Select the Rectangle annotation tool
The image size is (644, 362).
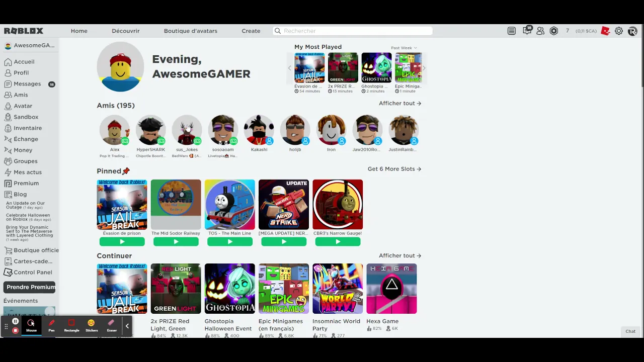point(71,326)
